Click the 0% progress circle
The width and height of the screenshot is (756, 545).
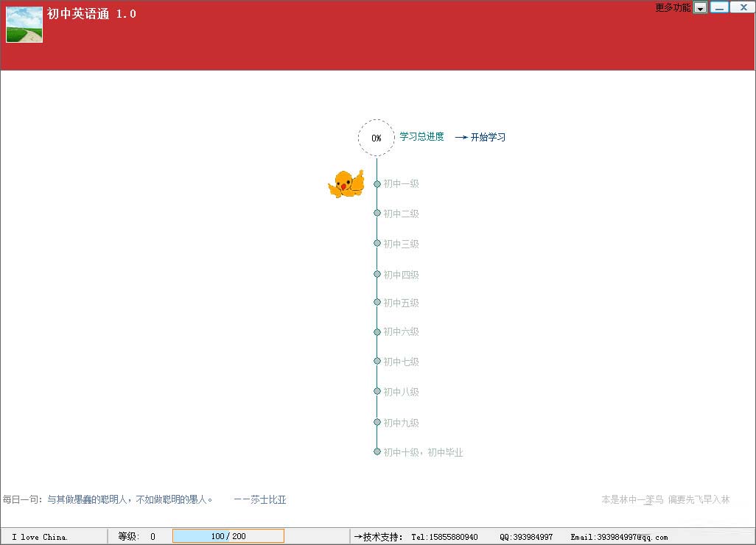(x=377, y=138)
